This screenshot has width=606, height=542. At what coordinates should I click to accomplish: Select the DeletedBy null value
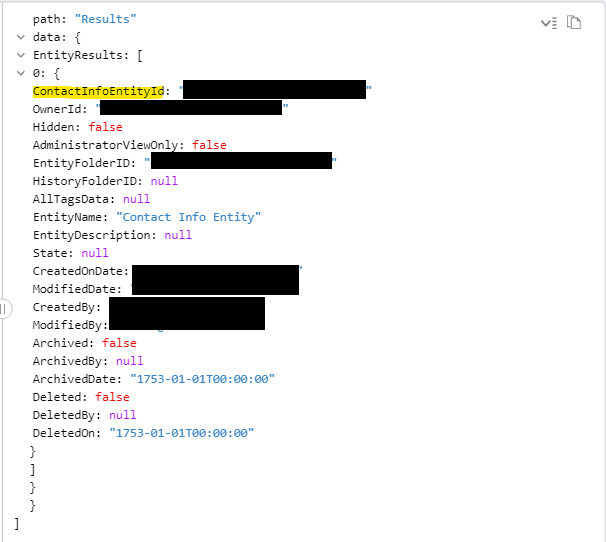point(123,415)
